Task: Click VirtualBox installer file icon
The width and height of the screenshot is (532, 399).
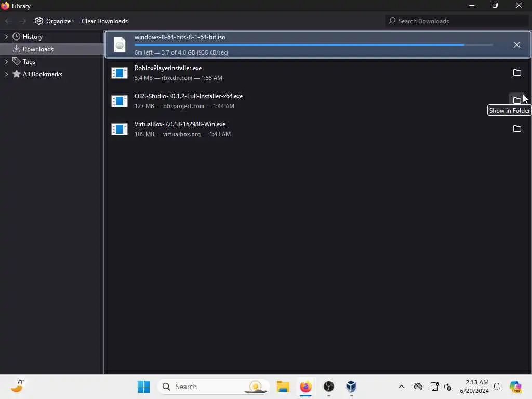Action: (119, 129)
